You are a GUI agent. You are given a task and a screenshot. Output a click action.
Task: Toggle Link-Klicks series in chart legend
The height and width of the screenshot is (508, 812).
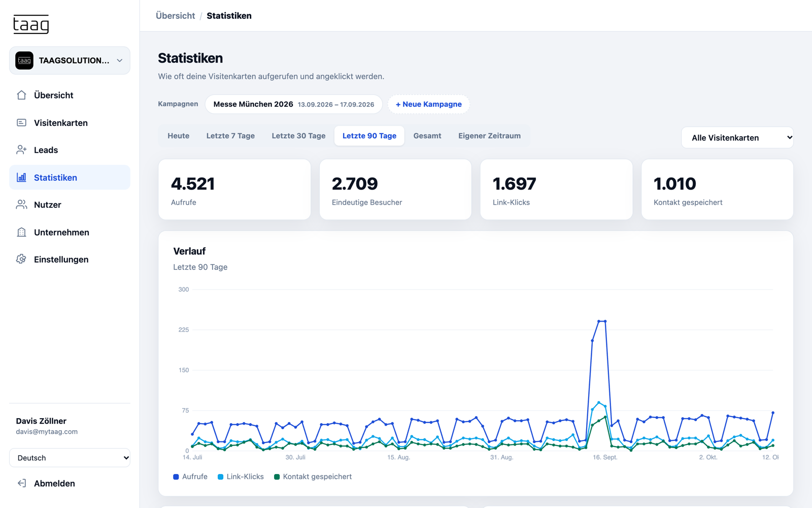tap(241, 477)
